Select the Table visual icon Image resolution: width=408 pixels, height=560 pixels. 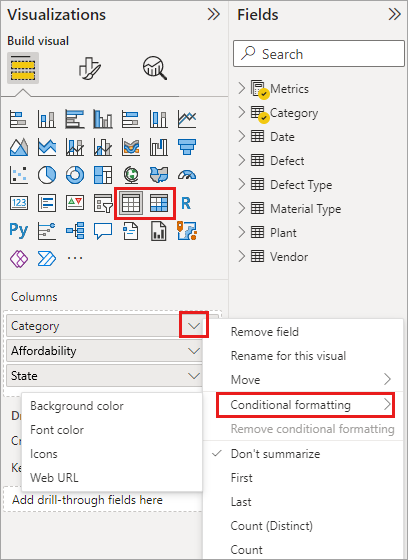(x=131, y=204)
